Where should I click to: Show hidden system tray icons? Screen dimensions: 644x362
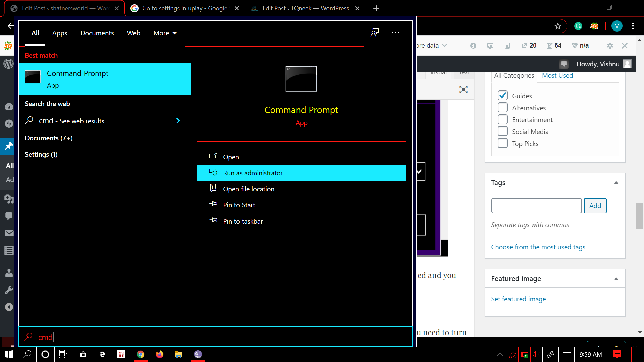(x=500, y=354)
